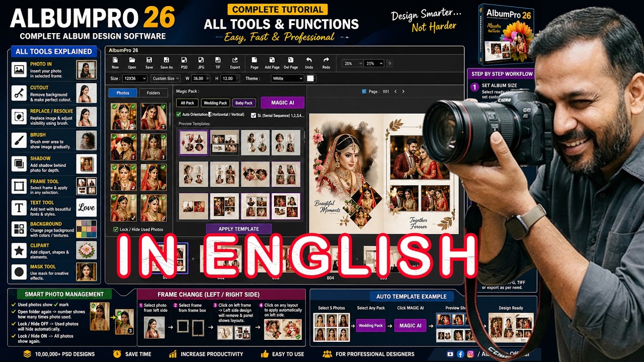Select the Brush tool icon
The height and width of the screenshot is (362, 644).
[x=19, y=140]
